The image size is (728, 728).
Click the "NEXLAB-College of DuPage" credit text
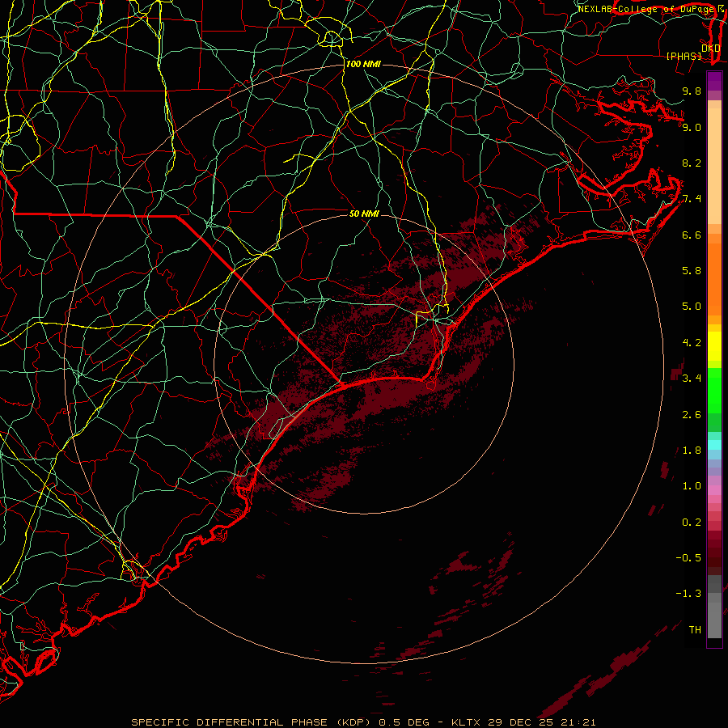pyautogui.click(x=647, y=9)
